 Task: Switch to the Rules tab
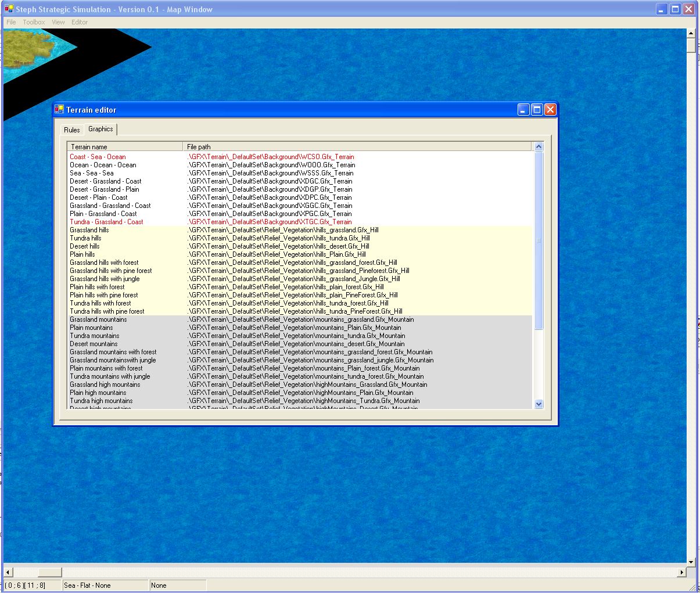pos(72,130)
